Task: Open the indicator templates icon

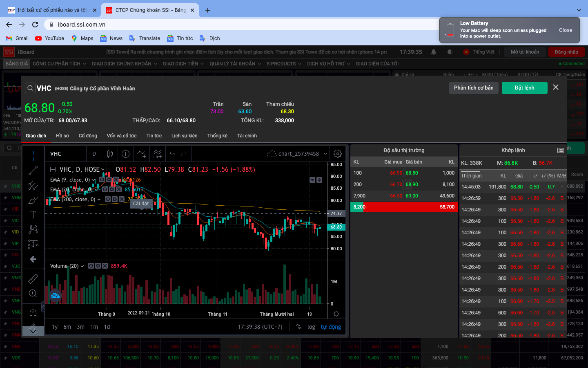Action: 158,154
